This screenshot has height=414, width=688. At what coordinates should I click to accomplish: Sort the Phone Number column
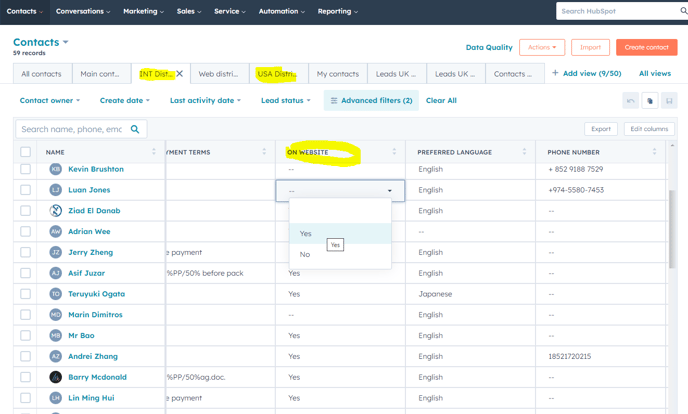655,152
